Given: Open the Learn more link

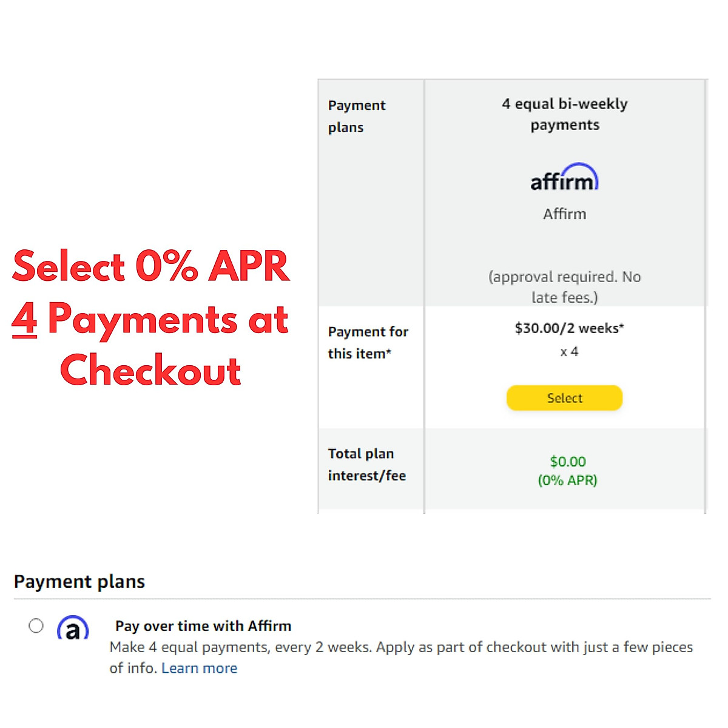Looking at the screenshot, I should coord(199,668).
